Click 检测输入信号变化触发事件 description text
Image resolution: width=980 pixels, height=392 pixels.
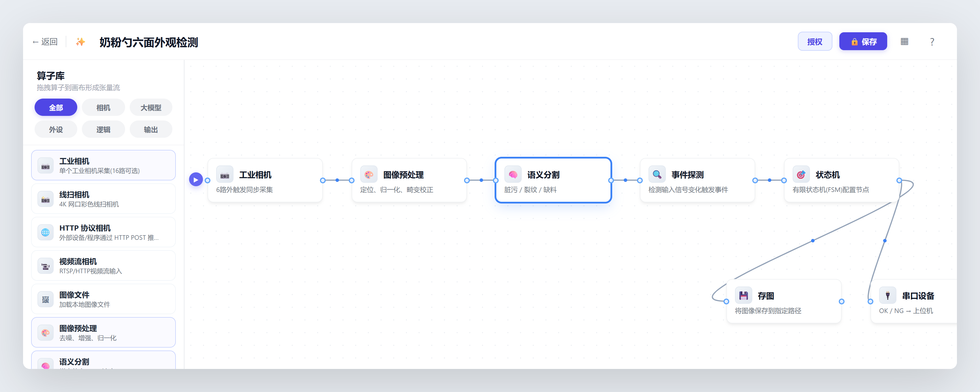(688, 190)
